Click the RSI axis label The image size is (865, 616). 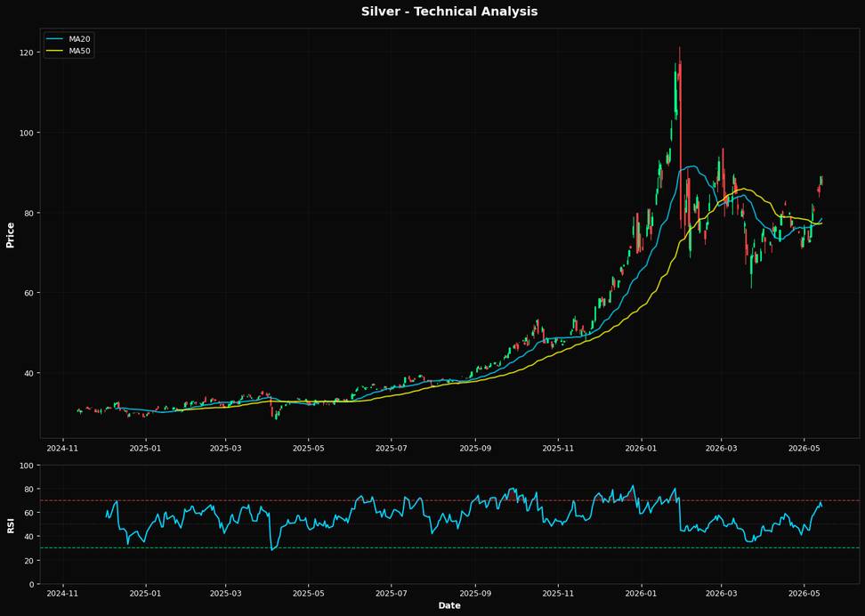click(10, 525)
